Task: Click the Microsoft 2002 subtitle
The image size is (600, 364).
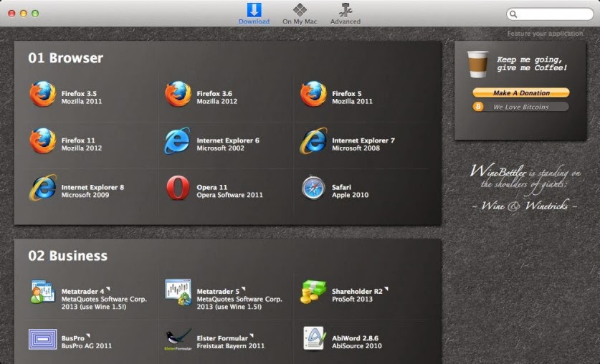Action: (220, 148)
